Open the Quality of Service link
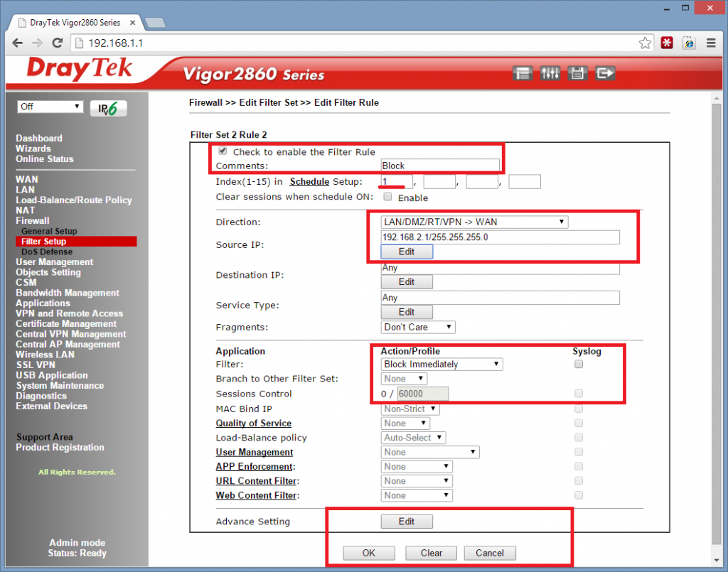 click(x=254, y=423)
